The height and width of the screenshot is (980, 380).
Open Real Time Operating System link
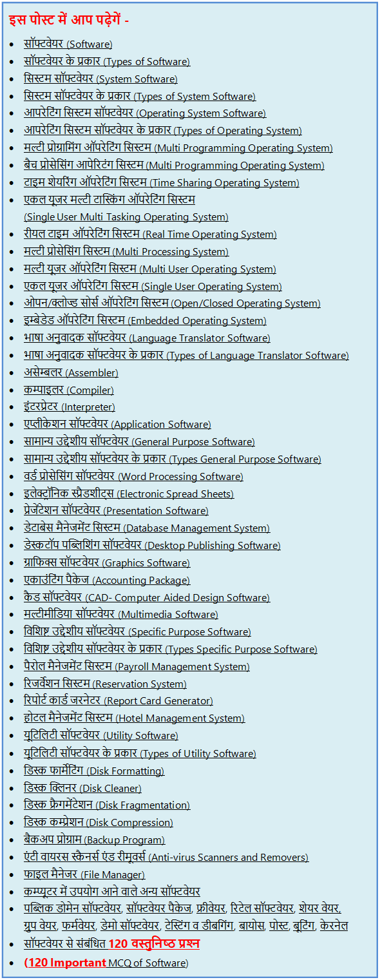click(150, 234)
